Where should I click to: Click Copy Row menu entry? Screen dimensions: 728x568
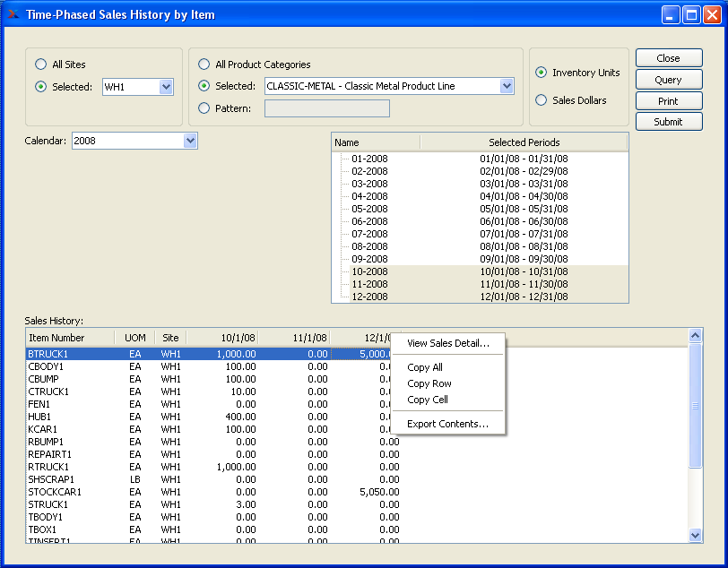point(429,383)
